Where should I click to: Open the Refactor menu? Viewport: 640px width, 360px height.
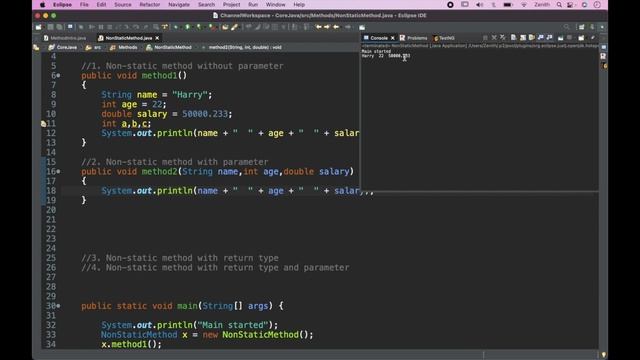coord(150,4)
